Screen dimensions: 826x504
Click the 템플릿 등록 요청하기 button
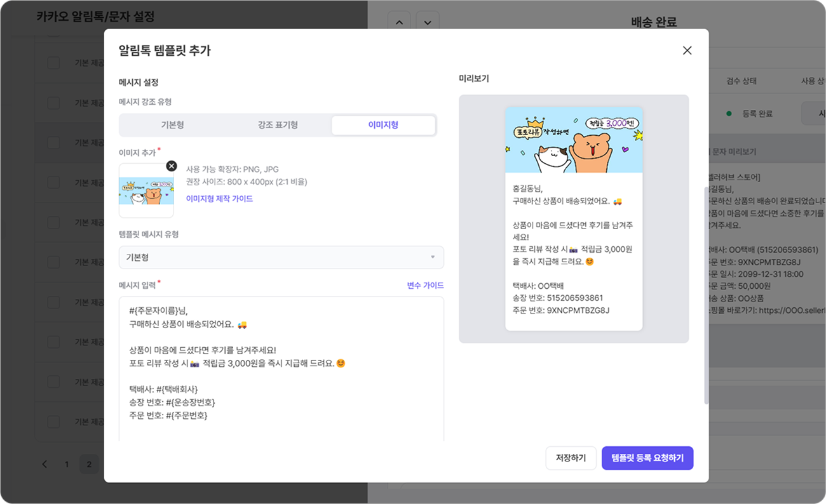(647, 458)
